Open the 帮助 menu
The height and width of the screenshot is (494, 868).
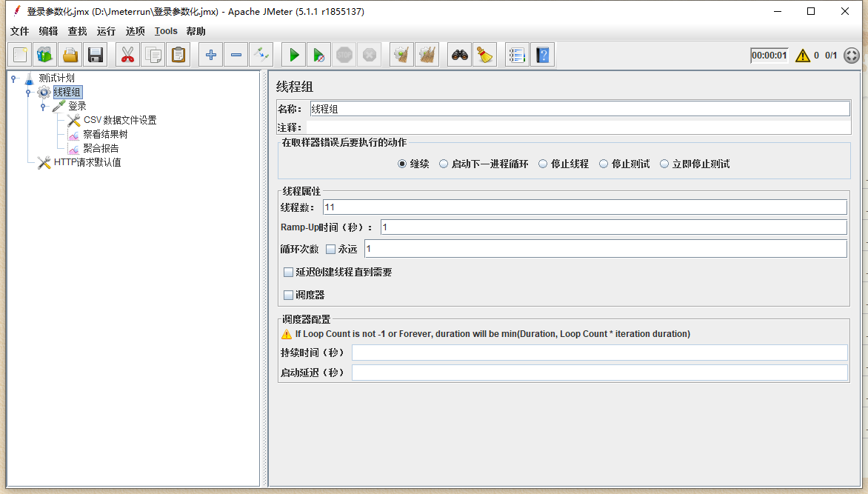196,31
